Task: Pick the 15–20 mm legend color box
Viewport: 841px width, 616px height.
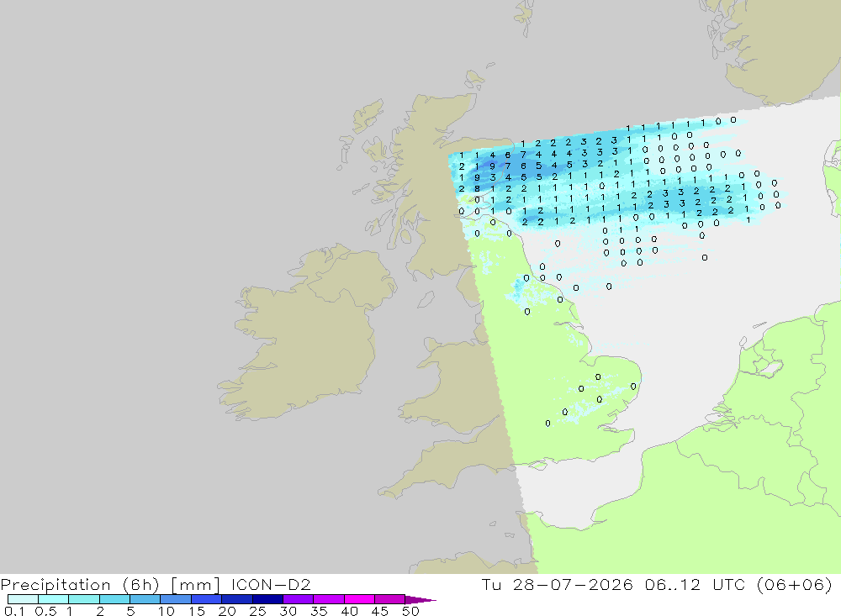Action: tap(207, 599)
